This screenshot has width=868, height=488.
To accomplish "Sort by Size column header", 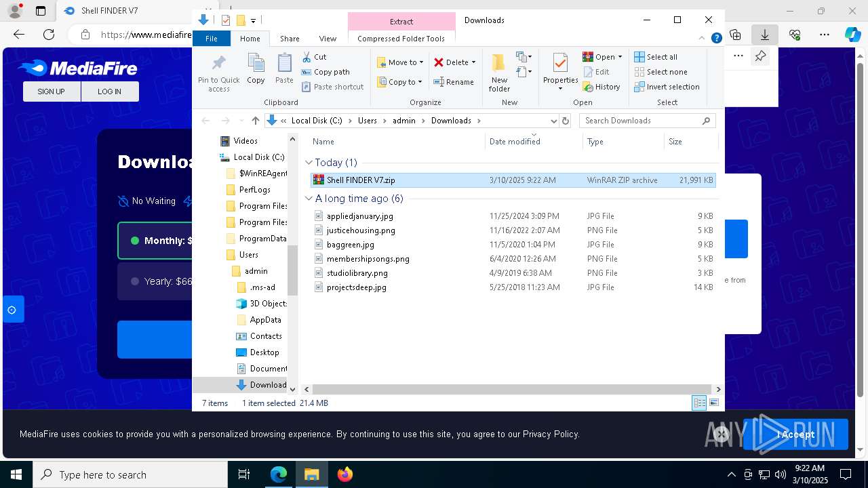I will [690, 142].
